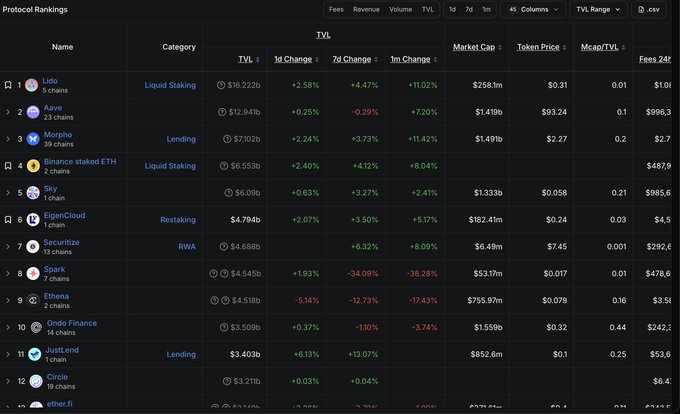Screen dimensions: 680x414
Task: Expand the Morpho row
Action: (8, 139)
